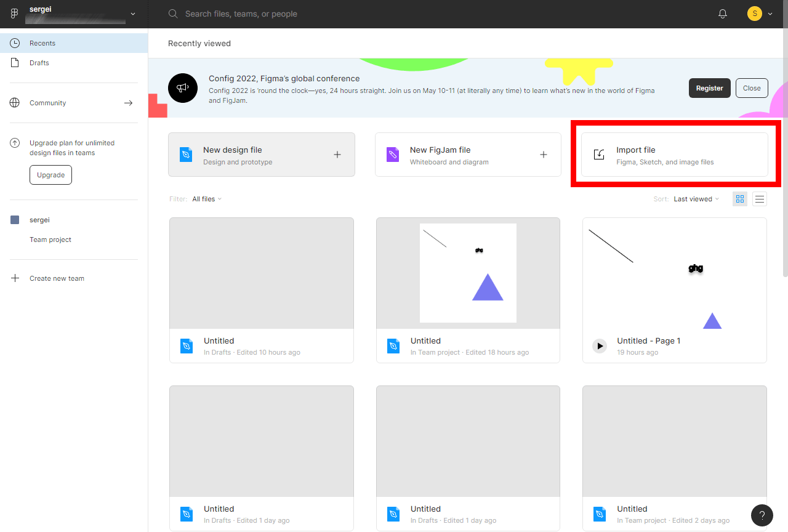The width and height of the screenshot is (788, 532).
Task: Click the Figma logo icon
Action: [x=15, y=14]
